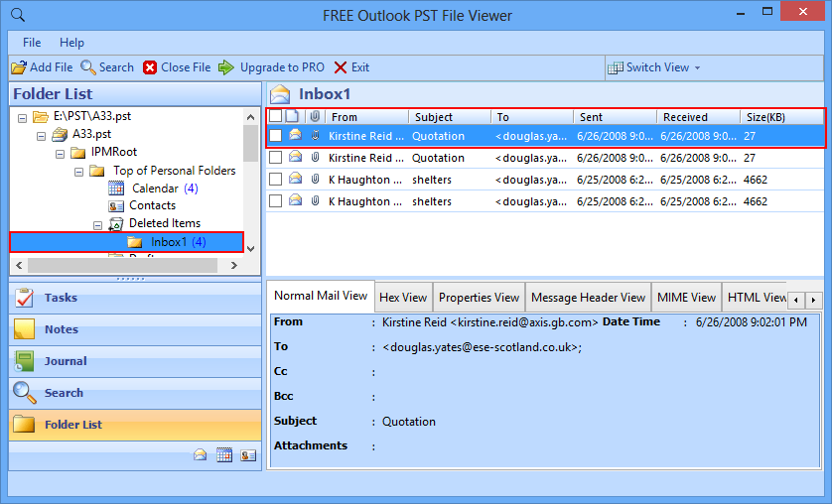Click A33.pst file icon in tree

(60, 135)
